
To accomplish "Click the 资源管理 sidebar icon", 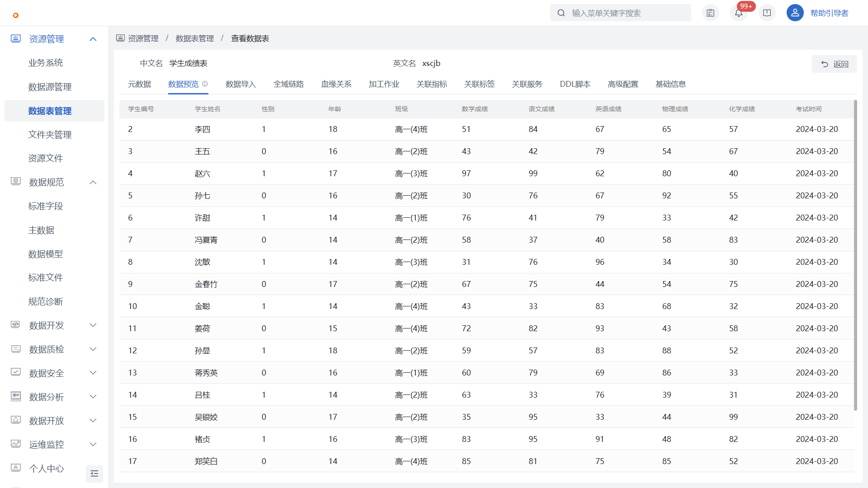I will [x=16, y=38].
